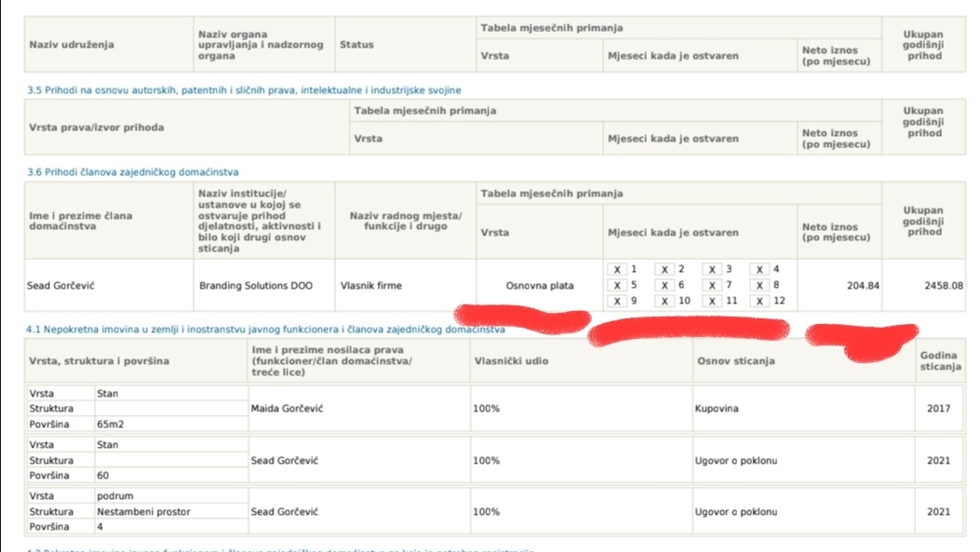Open section 4.1 Nepokretna imovina heading
The height and width of the screenshot is (552, 980).
pyautogui.click(x=265, y=330)
